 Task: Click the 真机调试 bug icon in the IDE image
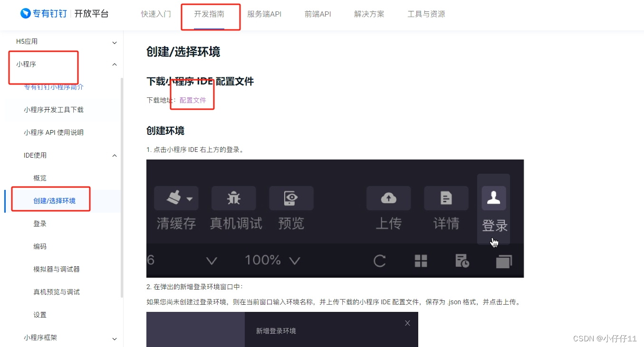pyautogui.click(x=234, y=198)
